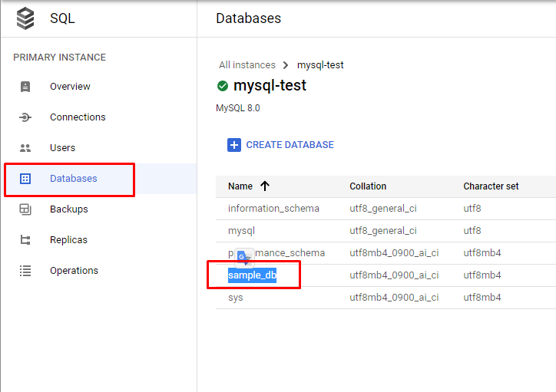Toggle Name column sort arrow
Screen dimensions: 556x392
[265, 186]
